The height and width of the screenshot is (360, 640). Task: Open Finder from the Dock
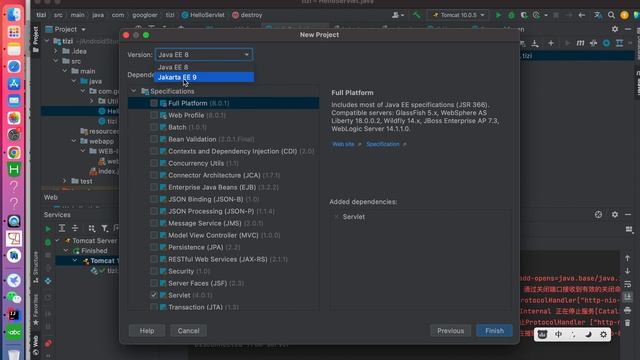(14, 15)
